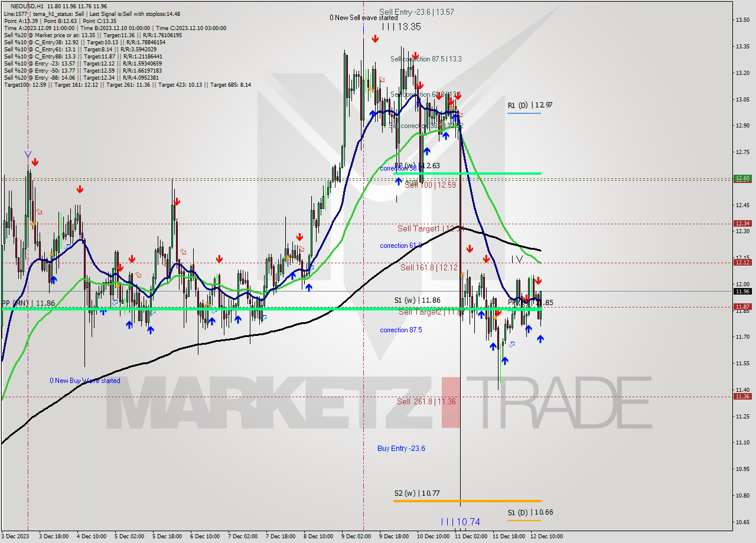Click the red 11.36 price tag

742,397
